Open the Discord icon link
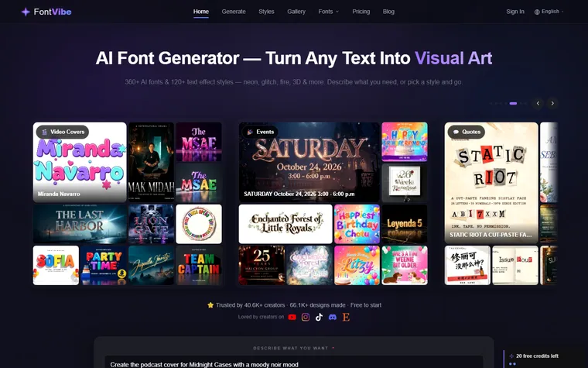Screen dimensions: 588x368 pos(332,318)
